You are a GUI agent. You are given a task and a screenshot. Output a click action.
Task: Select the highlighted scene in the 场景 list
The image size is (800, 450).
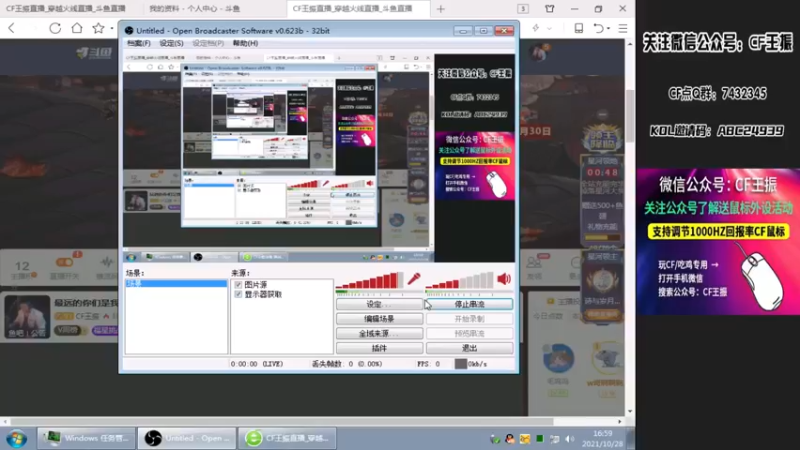point(176,283)
